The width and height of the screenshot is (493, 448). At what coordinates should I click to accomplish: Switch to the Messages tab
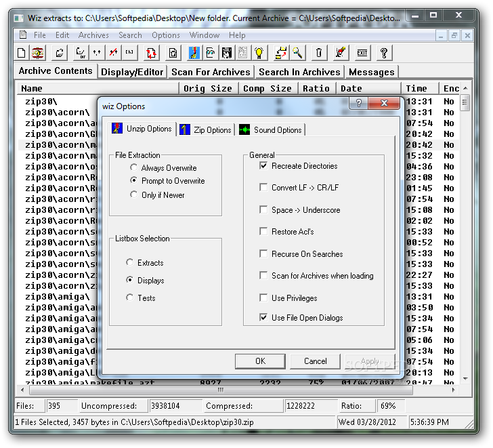click(x=371, y=72)
